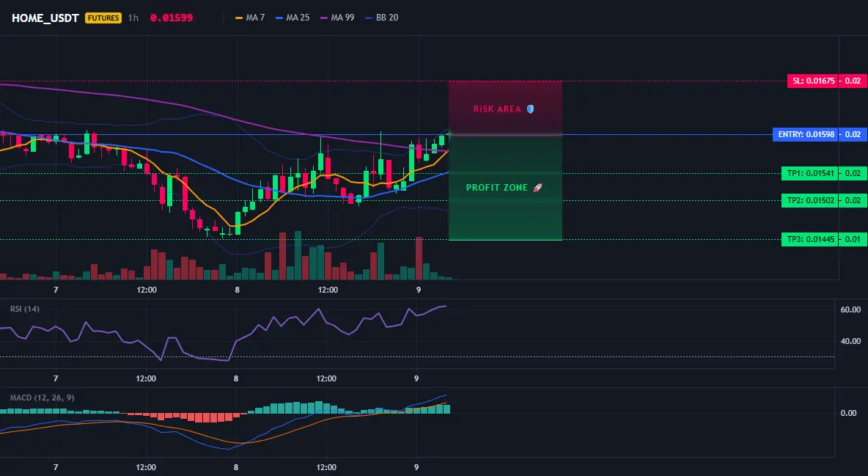Click the '8' date label on main chart axis
This screenshot has width=868, height=476.
[237, 290]
